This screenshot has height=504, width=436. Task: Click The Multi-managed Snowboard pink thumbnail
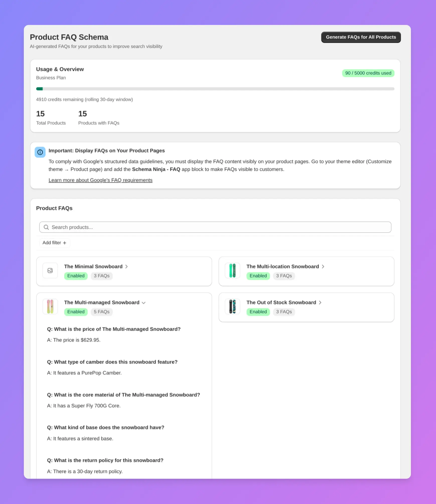[x=50, y=306]
